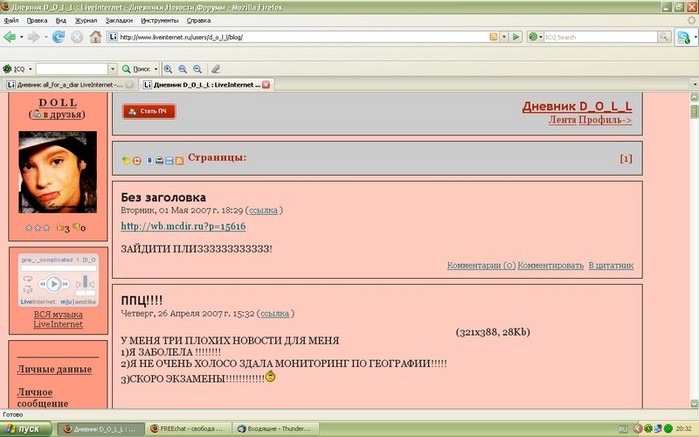Open the http://wb.mcdir.ru?p=15616 link
Viewport: 699px width, 437px height.
pyautogui.click(x=183, y=226)
